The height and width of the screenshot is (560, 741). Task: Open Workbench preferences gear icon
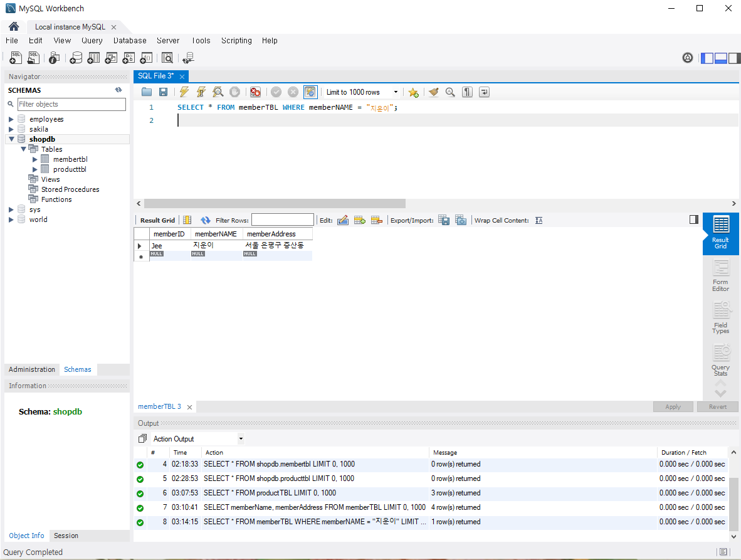tap(688, 58)
